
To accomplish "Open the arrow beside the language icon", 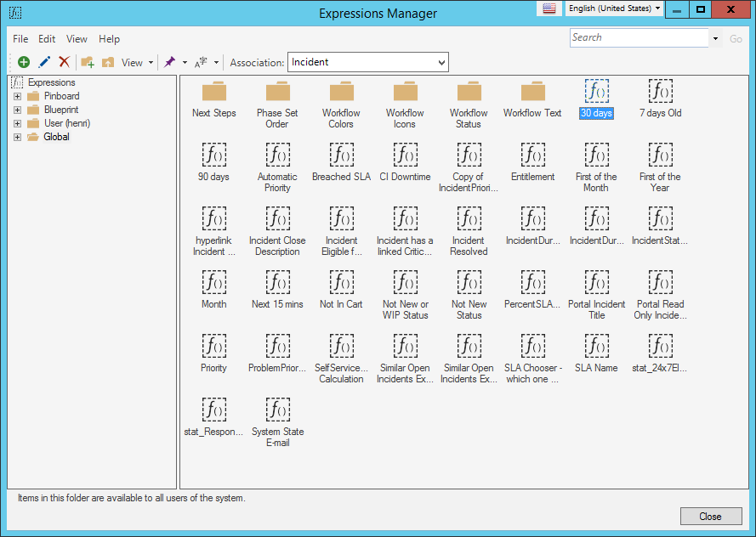I will point(216,63).
